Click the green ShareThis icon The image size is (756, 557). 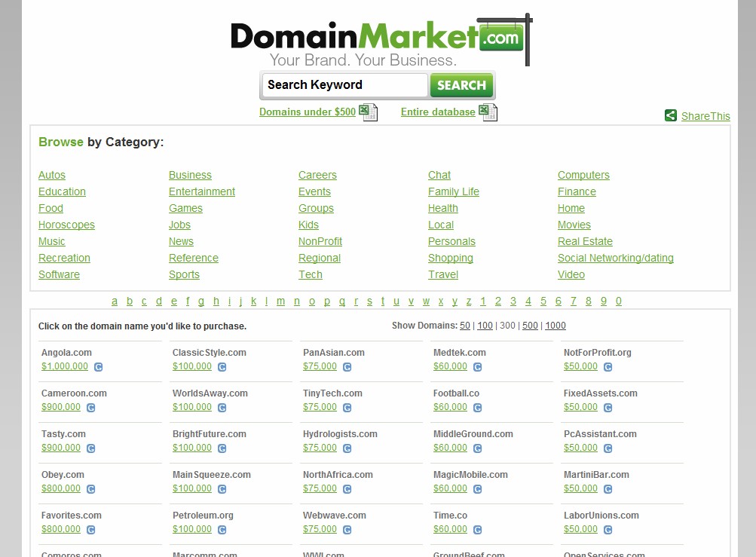(x=671, y=115)
